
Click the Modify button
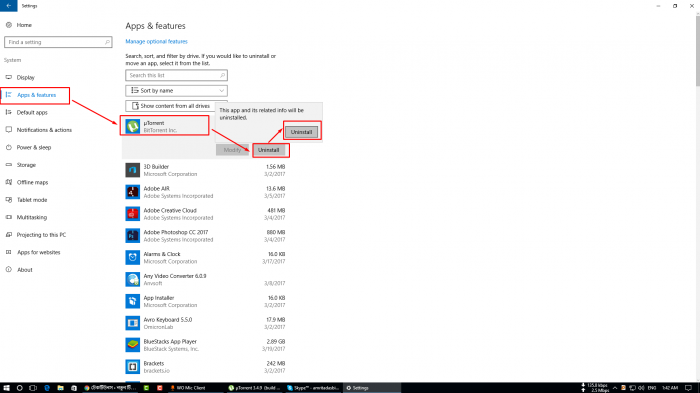pos(233,150)
